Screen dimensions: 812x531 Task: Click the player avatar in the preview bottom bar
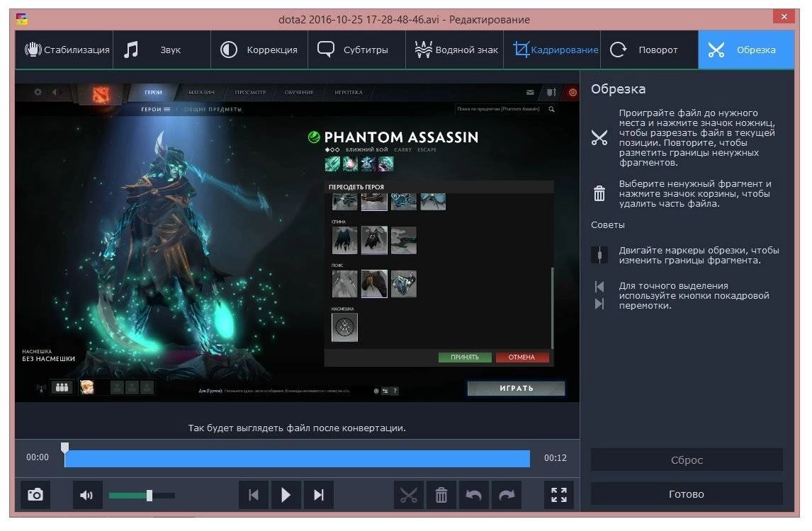click(x=87, y=387)
